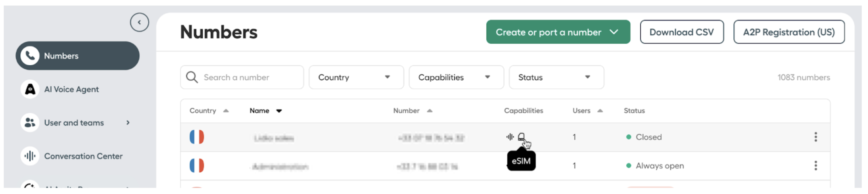Viewport: 868px width, 194px height.
Task: Open the Capabilities filter dropdown
Action: tap(456, 78)
